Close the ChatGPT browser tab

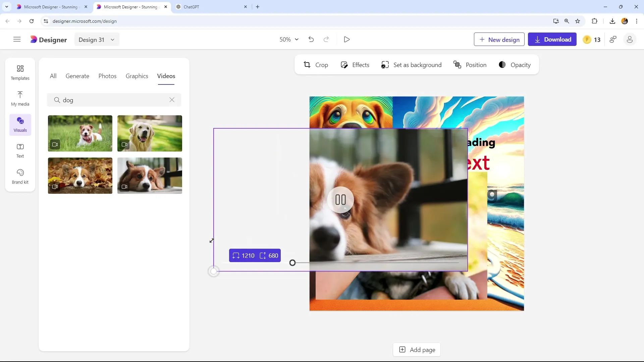(x=245, y=7)
